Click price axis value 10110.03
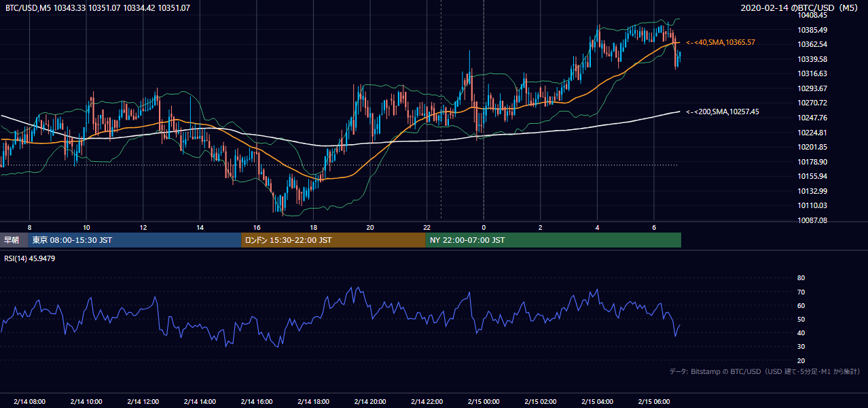 click(812, 205)
